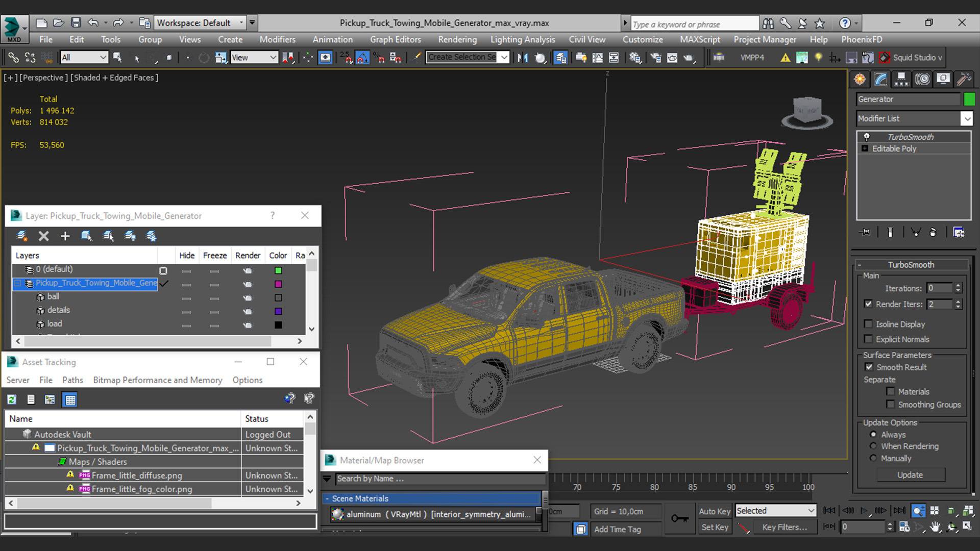
Task: Click Remove modifier trash icon in stack
Action: click(x=933, y=232)
